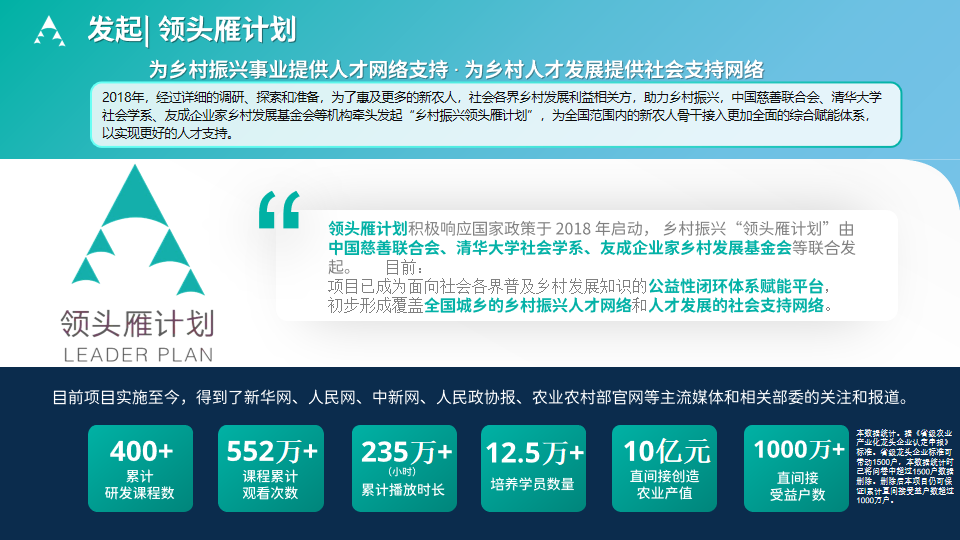
Task: Click the 12.5万+ 培养学员数量 stat card
Action: [x=533, y=468]
